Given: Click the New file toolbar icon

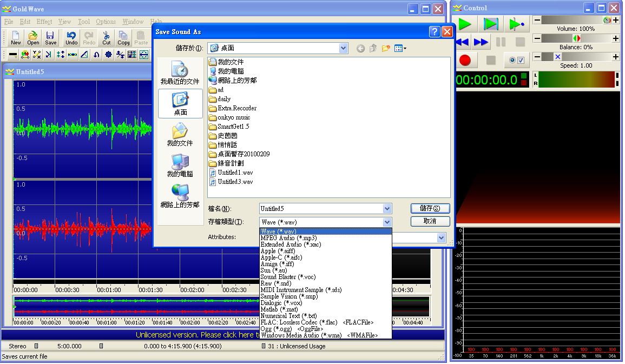Looking at the screenshot, I should [16, 38].
